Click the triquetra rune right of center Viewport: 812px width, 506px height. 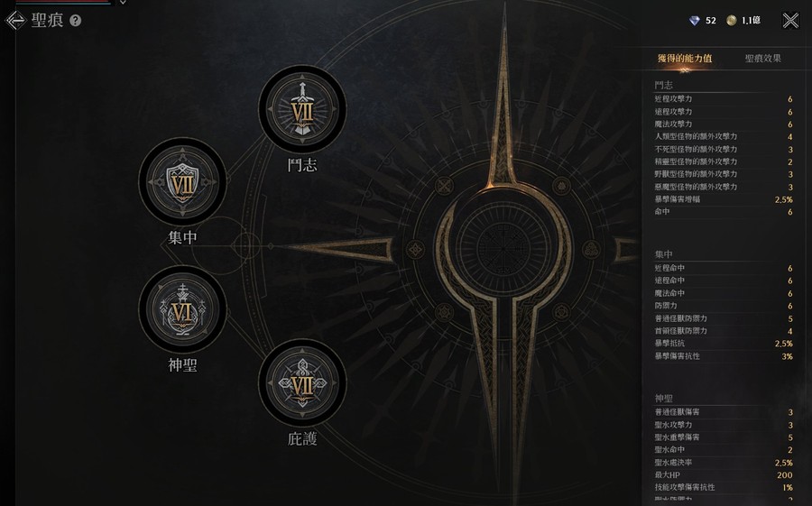[x=590, y=250]
